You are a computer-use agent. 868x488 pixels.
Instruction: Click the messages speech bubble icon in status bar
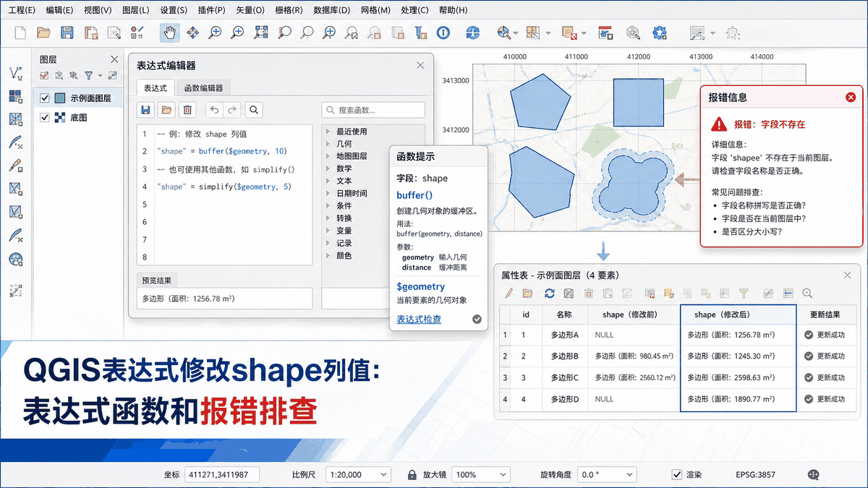tap(814, 475)
